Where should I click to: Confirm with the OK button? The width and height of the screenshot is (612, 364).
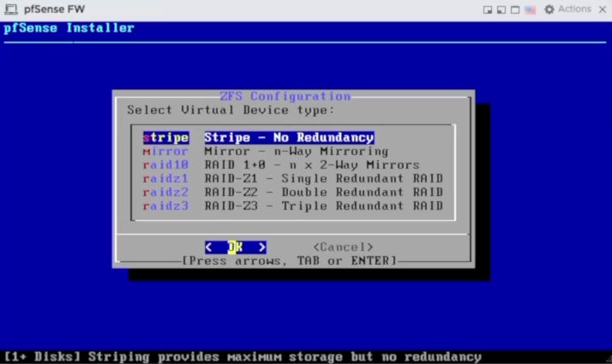tap(236, 247)
